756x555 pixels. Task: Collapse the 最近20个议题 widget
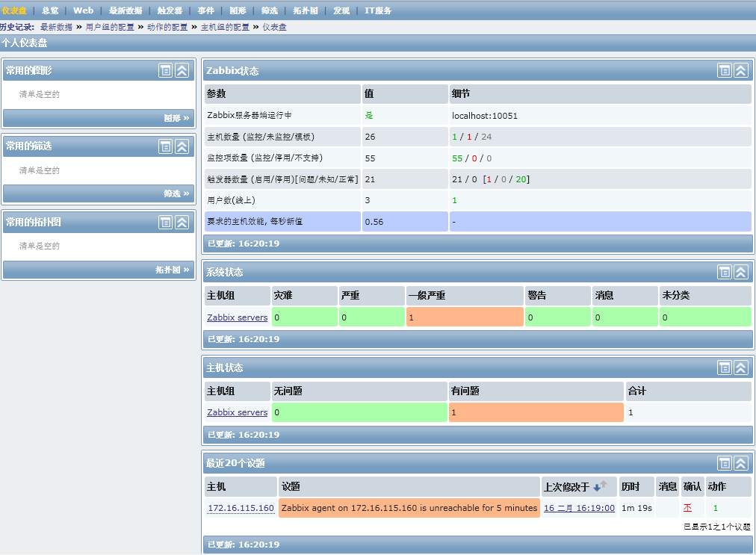pyautogui.click(x=741, y=463)
